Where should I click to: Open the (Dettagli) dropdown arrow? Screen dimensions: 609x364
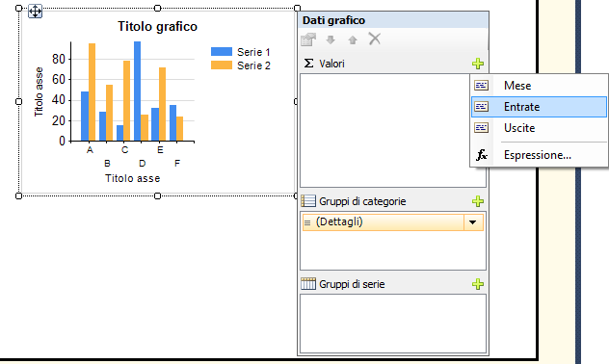tap(473, 222)
